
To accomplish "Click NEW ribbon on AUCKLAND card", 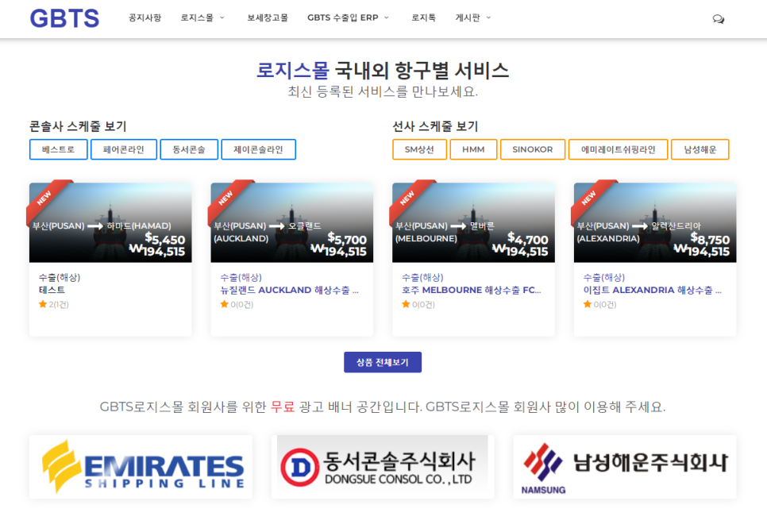I will [227, 198].
